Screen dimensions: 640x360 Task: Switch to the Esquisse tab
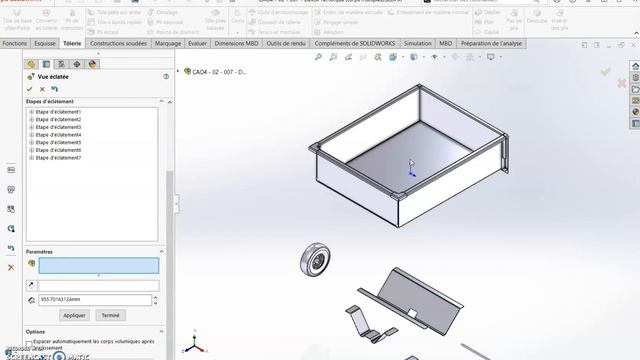44,43
